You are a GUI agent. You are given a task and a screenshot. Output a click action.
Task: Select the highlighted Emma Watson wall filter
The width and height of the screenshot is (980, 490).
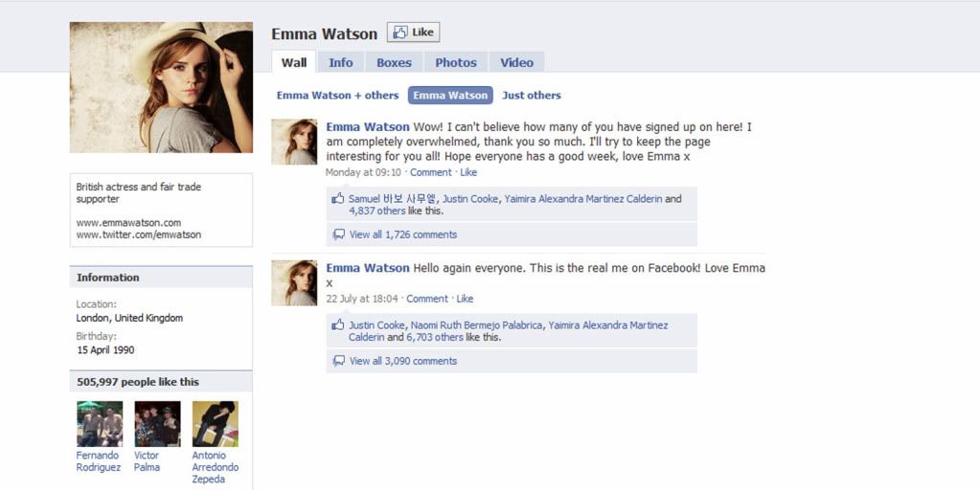tap(450, 96)
